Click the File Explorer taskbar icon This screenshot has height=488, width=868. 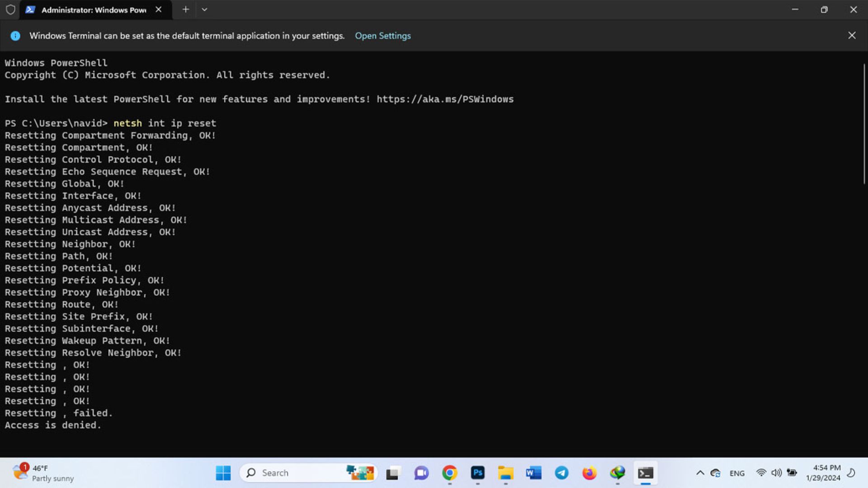point(505,473)
